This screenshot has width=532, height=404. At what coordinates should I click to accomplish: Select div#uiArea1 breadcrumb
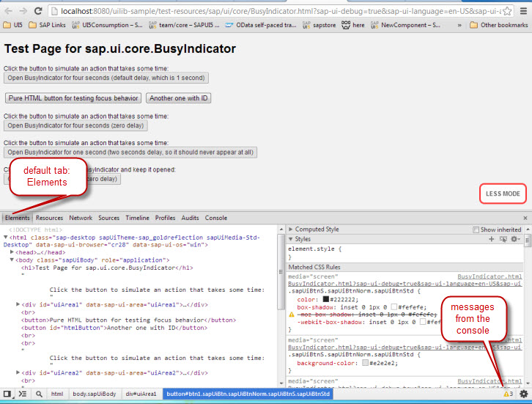tap(141, 394)
